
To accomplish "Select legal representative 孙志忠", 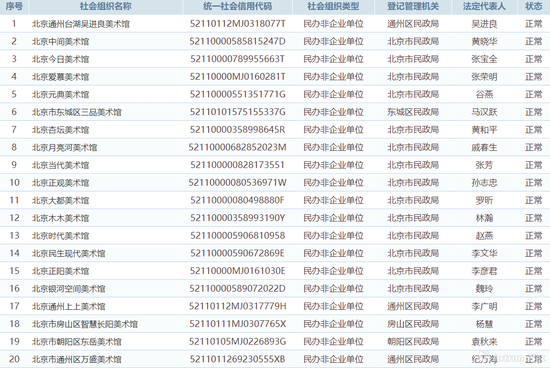I will (484, 182).
